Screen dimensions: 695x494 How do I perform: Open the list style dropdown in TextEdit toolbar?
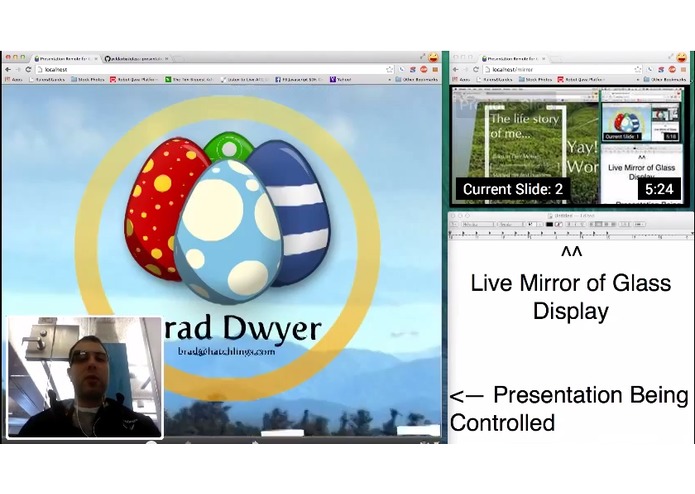click(x=639, y=224)
